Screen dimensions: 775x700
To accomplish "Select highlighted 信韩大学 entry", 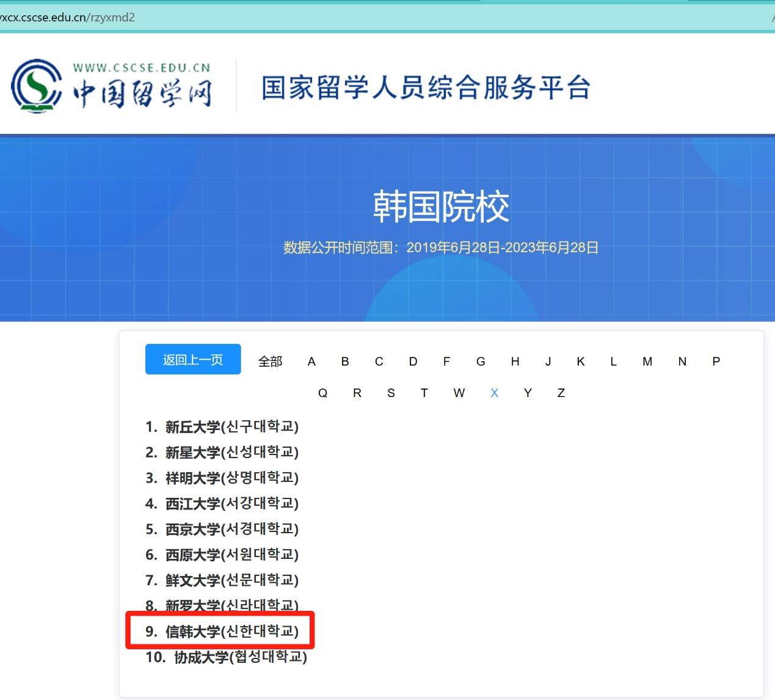I will 231,632.
